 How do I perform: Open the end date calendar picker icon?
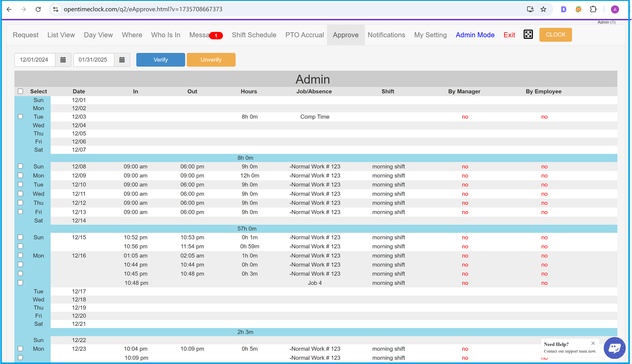point(122,60)
